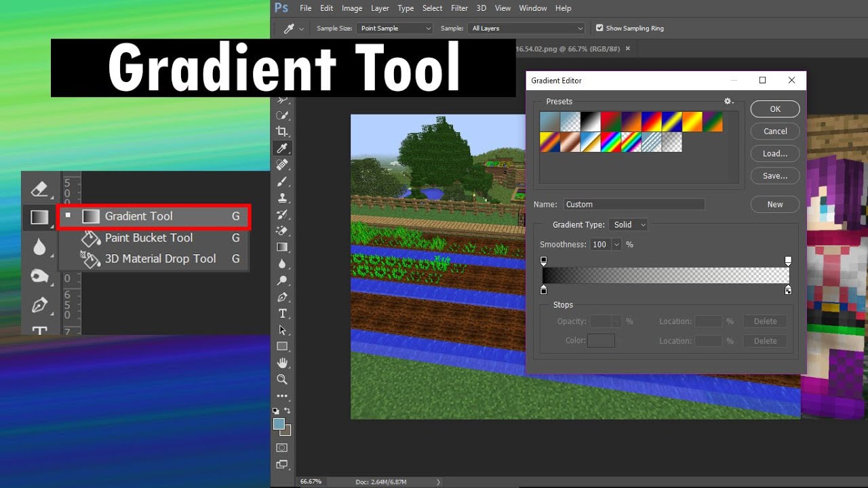This screenshot has width=868, height=488.
Task: Expand the Eyedropper tool preset picker
Action: coord(301,28)
